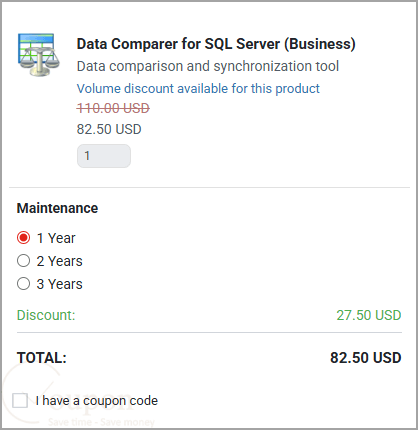418x430 pixels.
Task: Click the green discount amount 27.50 USD
Action: click(369, 315)
